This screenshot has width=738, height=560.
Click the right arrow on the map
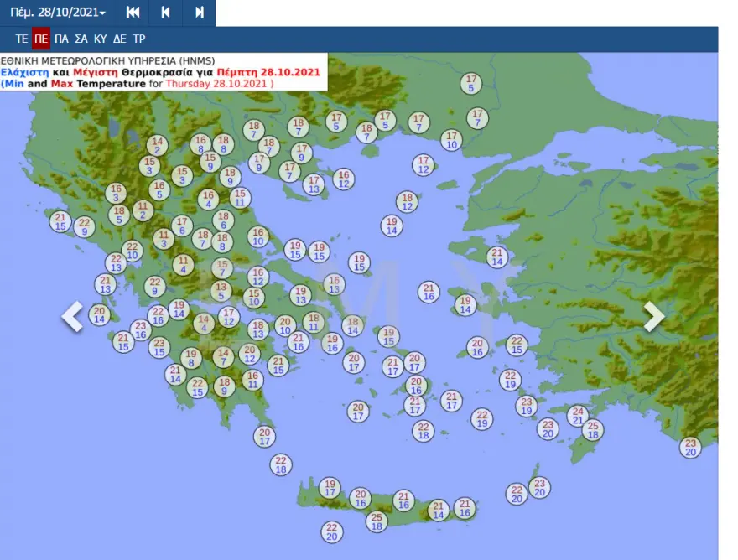pyautogui.click(x=653, y=316)
